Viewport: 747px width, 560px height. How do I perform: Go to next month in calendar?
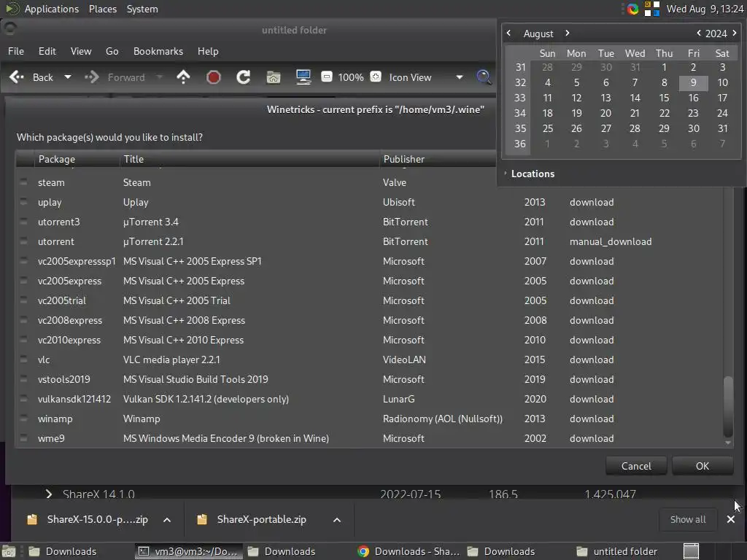(567, 33)
